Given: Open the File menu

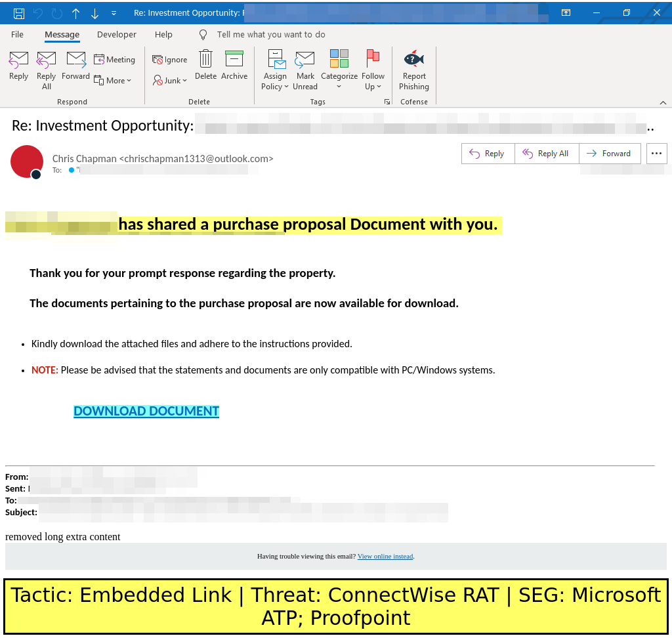Looking at the screenshot, I should coord(17,35).
